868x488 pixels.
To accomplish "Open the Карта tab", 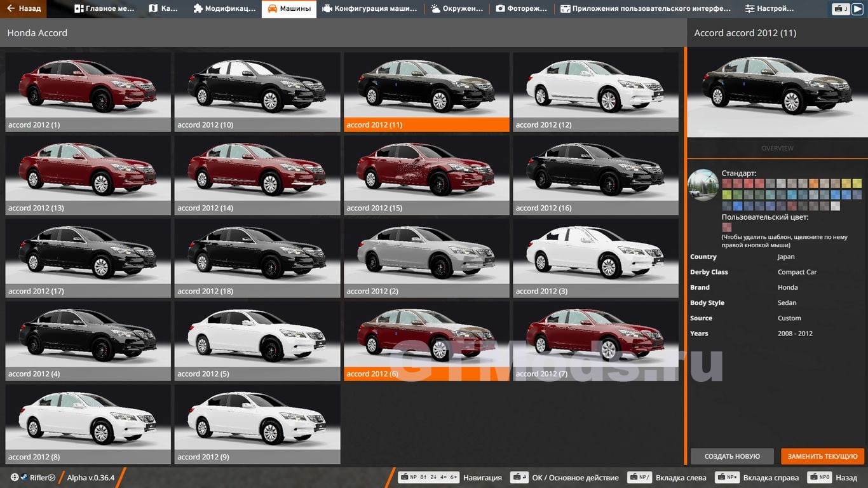I will click(x=163, y=9).
